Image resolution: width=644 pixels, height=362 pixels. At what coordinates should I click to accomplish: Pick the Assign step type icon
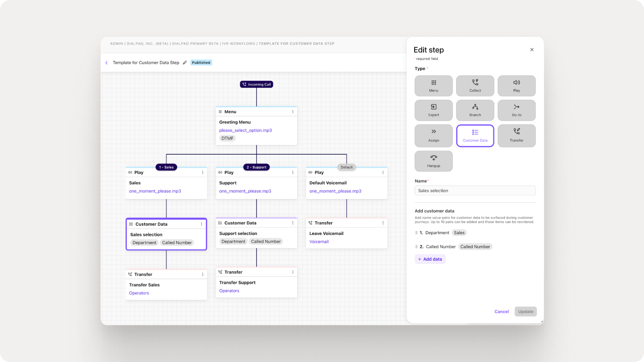(434, 135)
